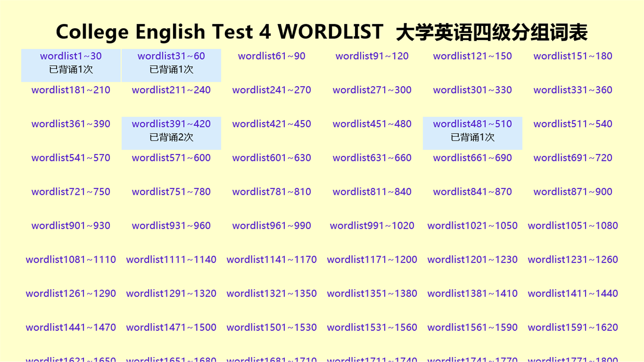Open wordlist541~570

pyautogui.click(x=71, y=158)
